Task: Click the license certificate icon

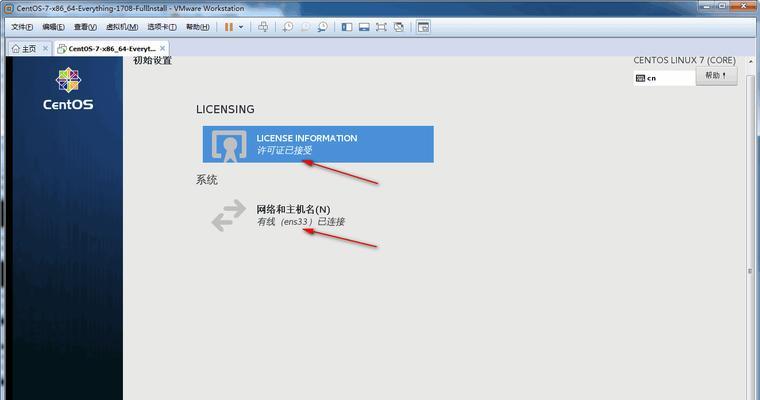Action: (x=229, y=145)
